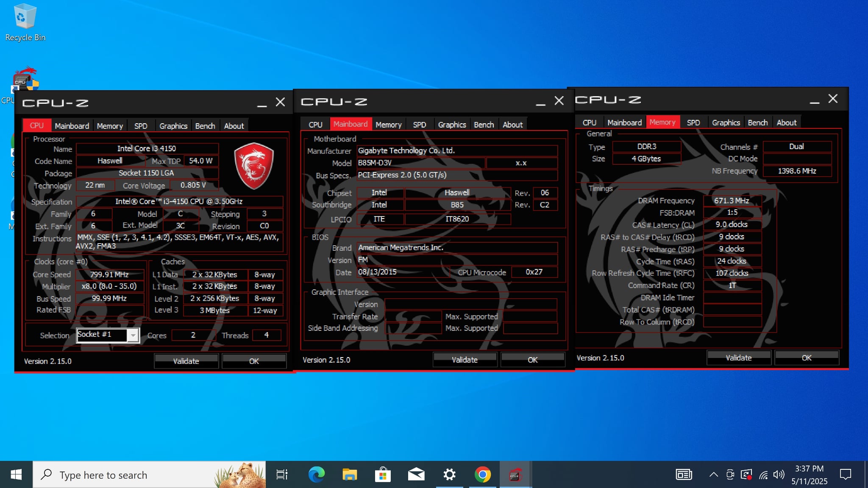Click the processor name field Intel Core i3 4150
This screenshot has width=868, height=488.
[x=147, y=149]
